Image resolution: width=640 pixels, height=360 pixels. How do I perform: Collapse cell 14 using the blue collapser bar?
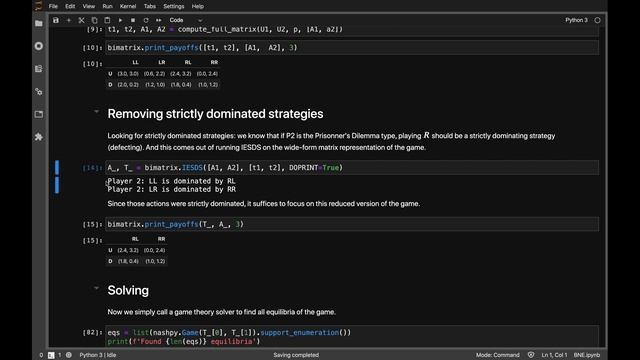57,167
